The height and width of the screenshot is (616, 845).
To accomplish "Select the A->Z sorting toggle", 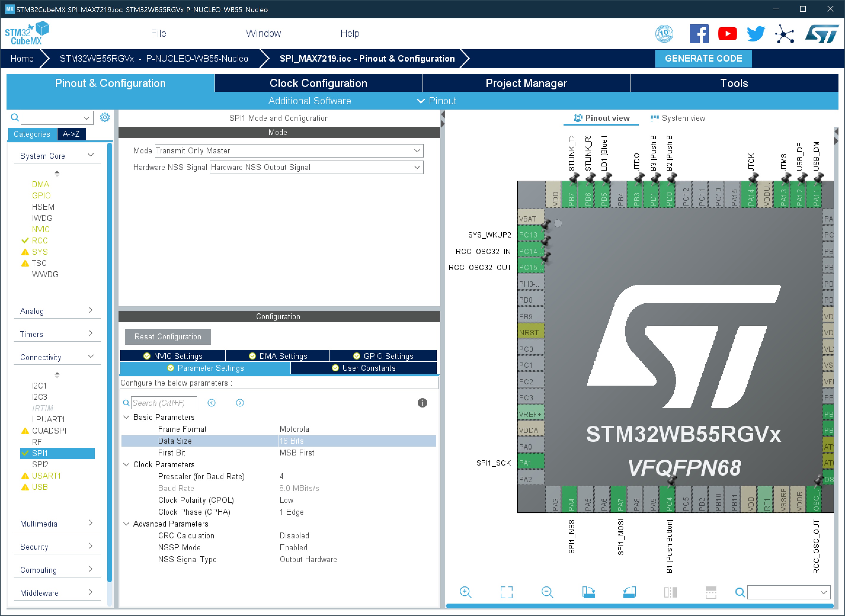I will coord(71,134).
